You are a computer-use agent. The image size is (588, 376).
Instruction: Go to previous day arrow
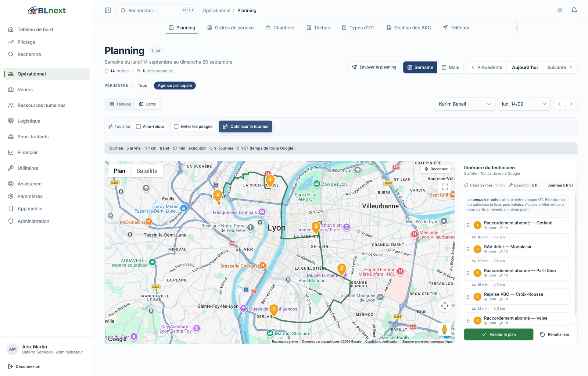coord(559,104)
